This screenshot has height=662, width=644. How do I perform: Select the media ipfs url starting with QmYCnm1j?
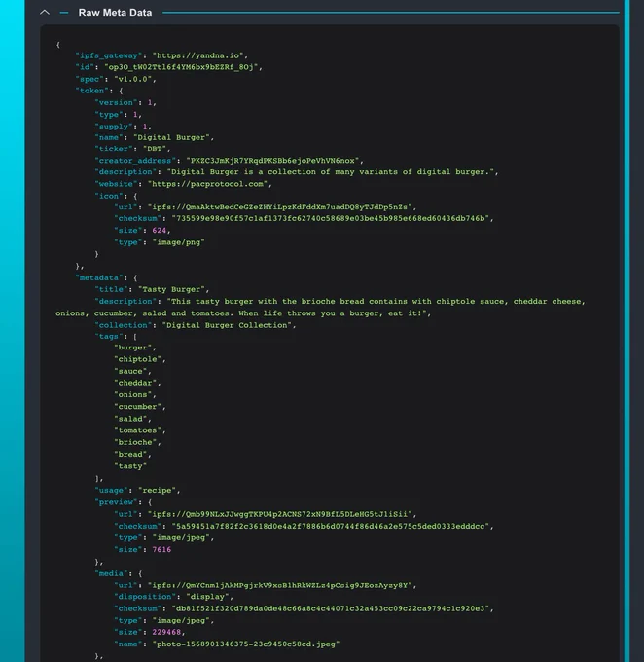click(x=280, y=586)
